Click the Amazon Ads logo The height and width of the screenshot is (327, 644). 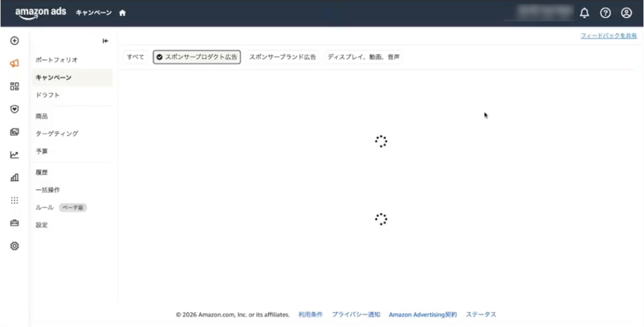click(41, 13)
